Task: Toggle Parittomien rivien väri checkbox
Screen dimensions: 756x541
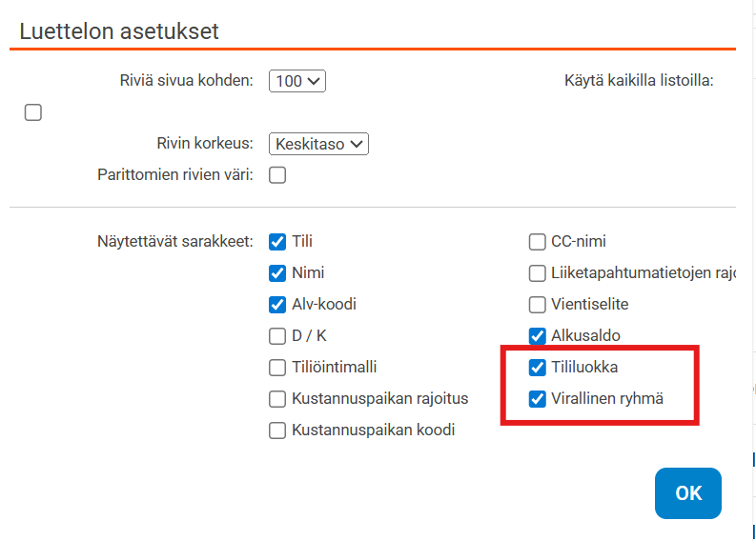Action: coord(277,175)
